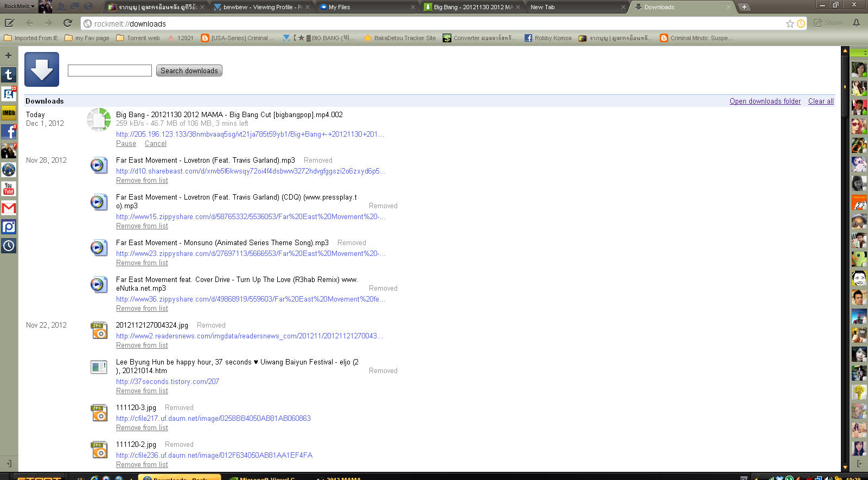Screen dimensions: 868x480
Task: Open the messages chat icon in top bar
Action: [74, 7]
